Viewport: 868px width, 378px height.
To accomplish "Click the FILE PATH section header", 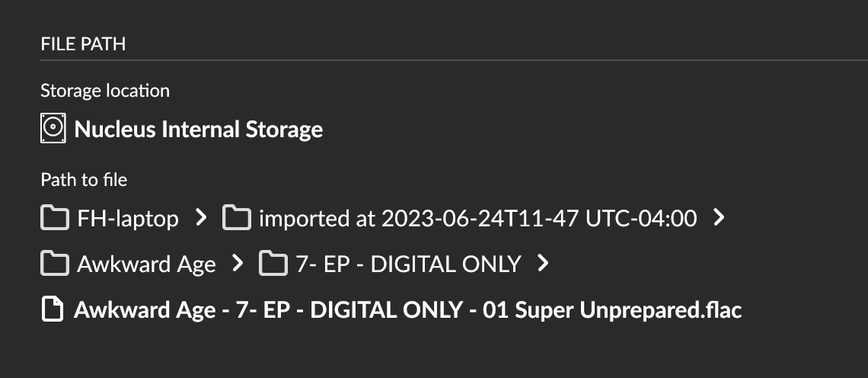I will [x=83, y=44].
